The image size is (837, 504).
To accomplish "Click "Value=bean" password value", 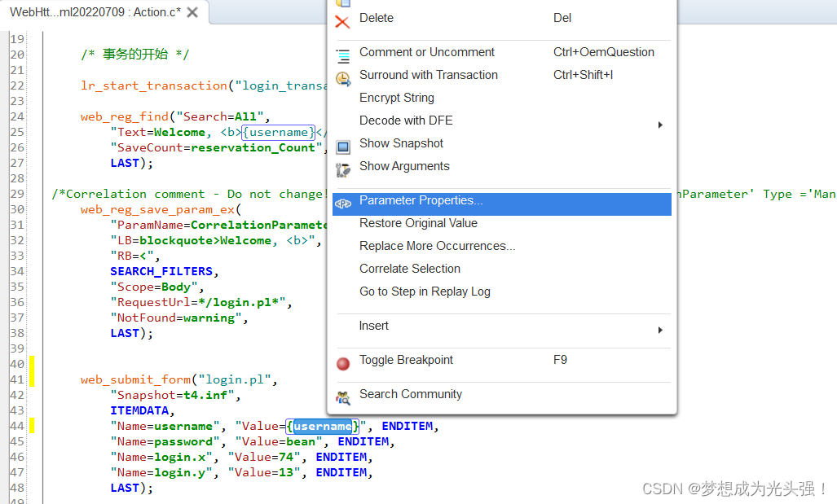I will 279,441.
